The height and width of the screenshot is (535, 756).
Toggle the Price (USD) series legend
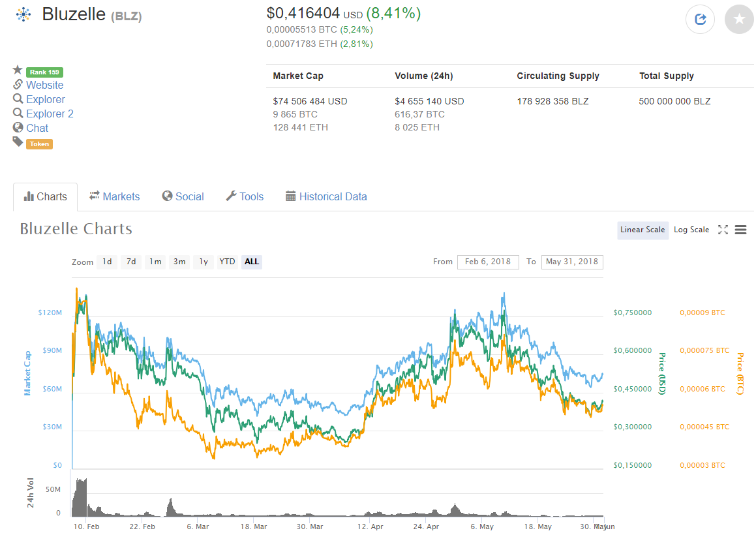(x=663, y=373)
